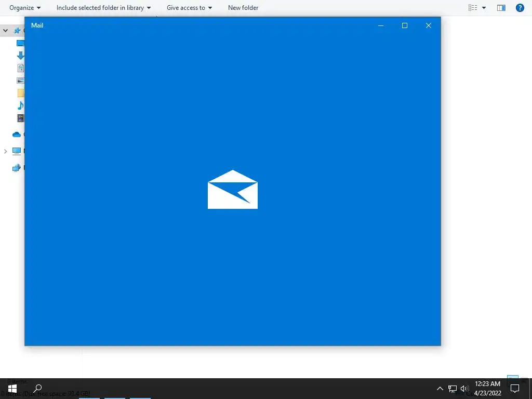532x399 pixels.
Task: Open the Action Center notifications icon
Action: point(515,389)
